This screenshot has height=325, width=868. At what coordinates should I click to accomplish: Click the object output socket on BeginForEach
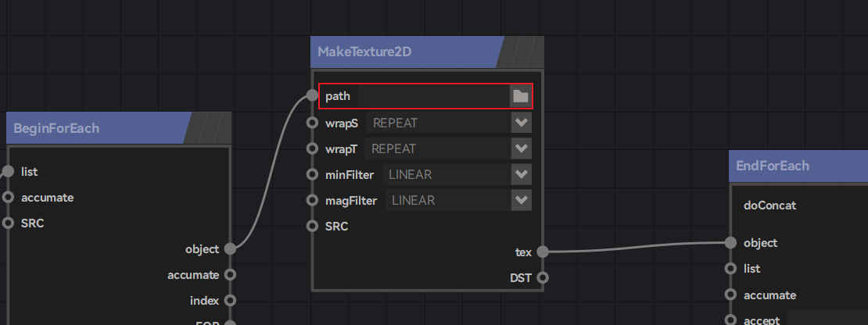(x=230, y=248)
